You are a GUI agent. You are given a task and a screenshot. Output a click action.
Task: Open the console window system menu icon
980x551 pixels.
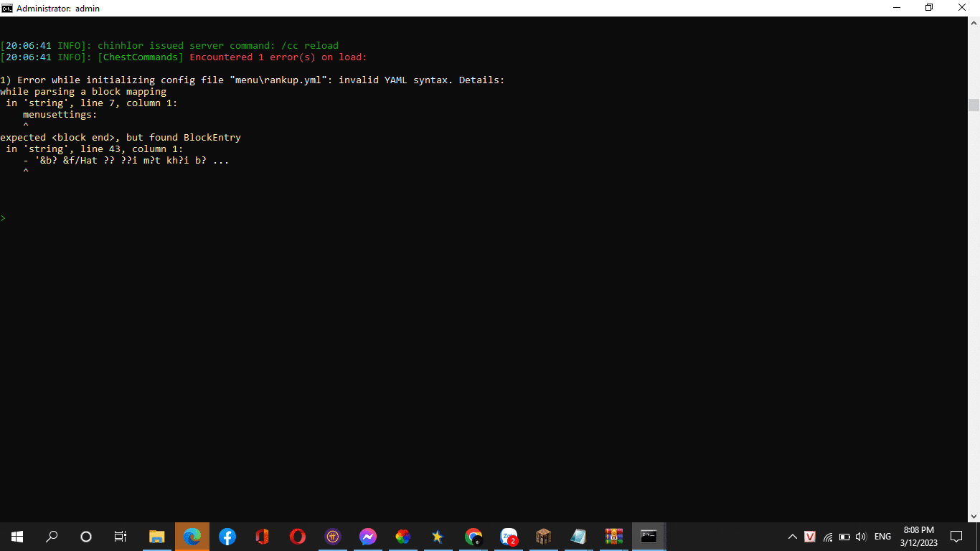coord(7,8)
